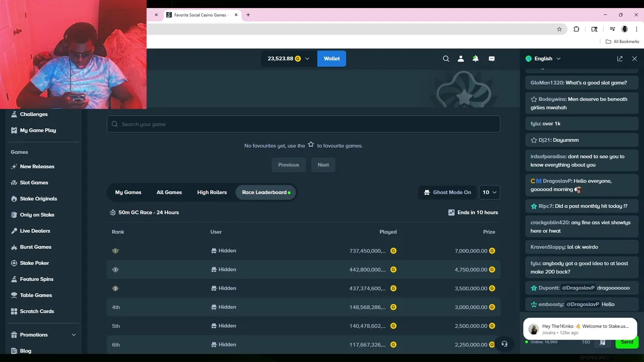644x362 pixels.
Task: Open Stake Poker
Action: 30,263
